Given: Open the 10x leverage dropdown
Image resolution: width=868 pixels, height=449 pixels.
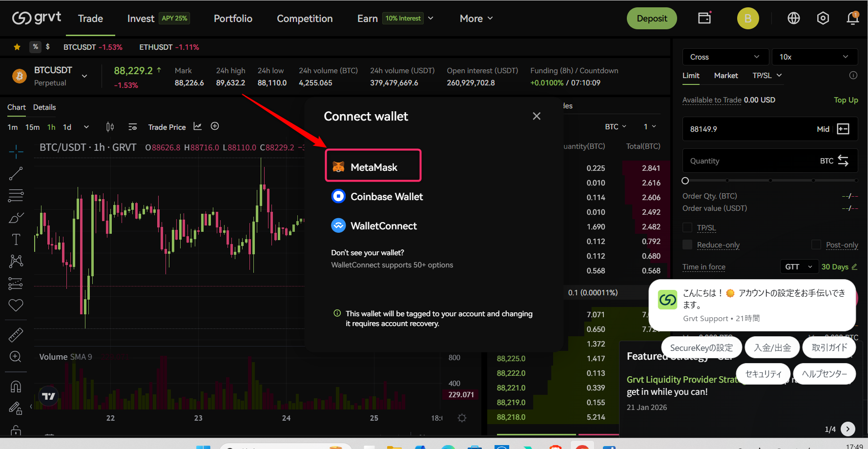Looking at the screenshot, I should point(814,57).
